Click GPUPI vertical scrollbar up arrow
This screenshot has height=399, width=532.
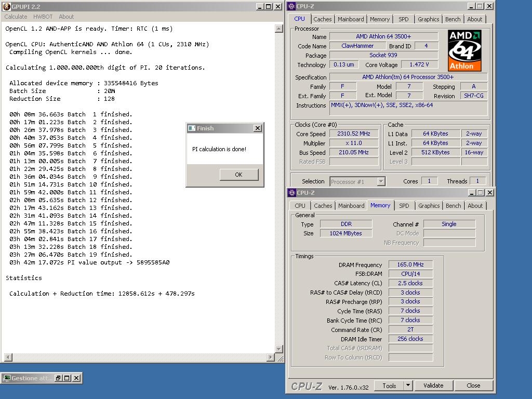[279, 29]
